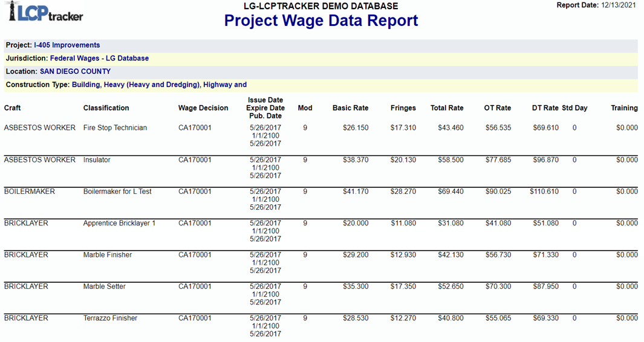644x342 pixels.
Task: Select the Marble Finisher classification
Action: [x=108, y=255]
